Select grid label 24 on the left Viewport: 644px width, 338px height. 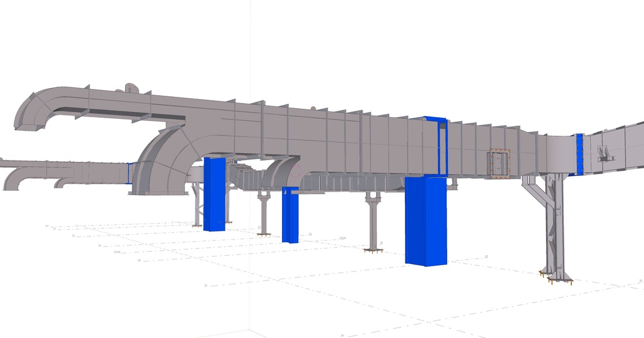click(x=139, y=260)
